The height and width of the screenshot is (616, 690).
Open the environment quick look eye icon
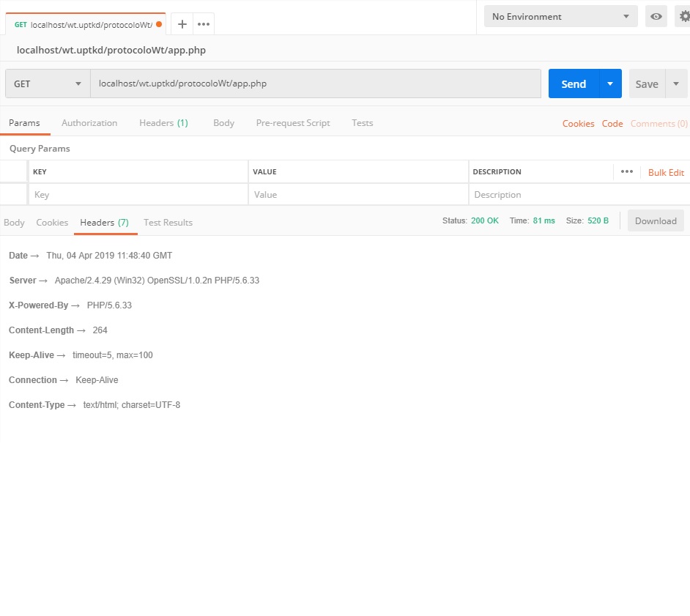pos(656,15)
